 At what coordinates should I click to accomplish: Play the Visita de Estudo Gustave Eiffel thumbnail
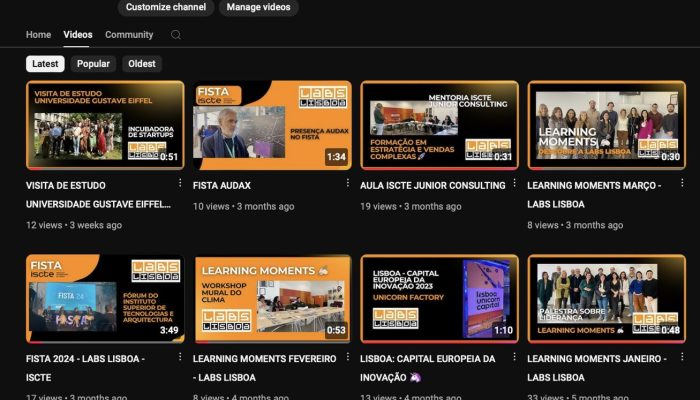(x=105, y=125)
